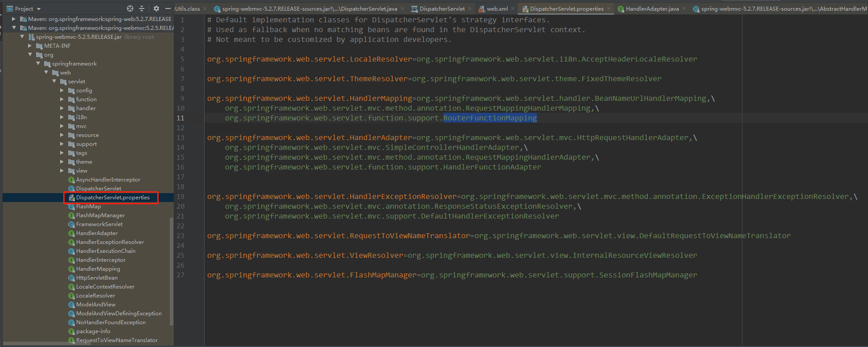This screenshot has width=868, height=347.
Task: Collapse the org package folder
Action: point(30,54)
